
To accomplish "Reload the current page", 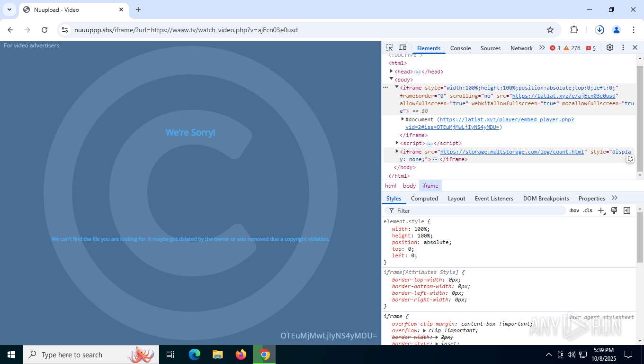I will click(x=45, y=30).
